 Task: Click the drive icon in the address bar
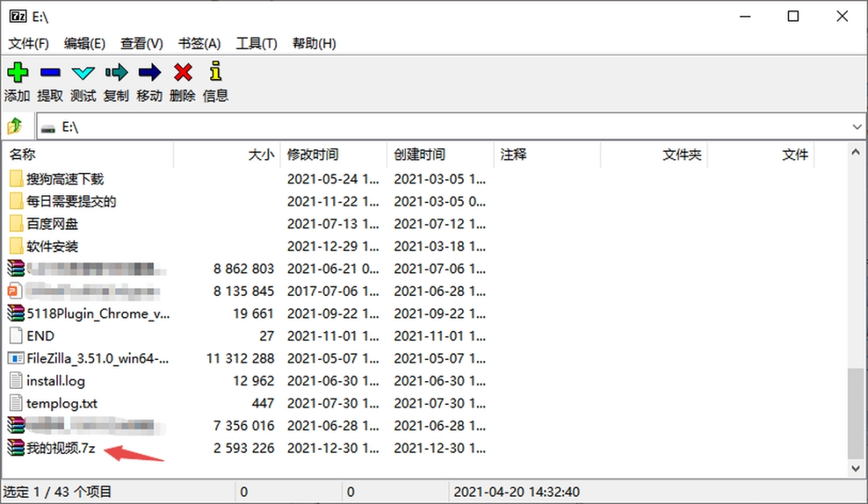(47, 126)
